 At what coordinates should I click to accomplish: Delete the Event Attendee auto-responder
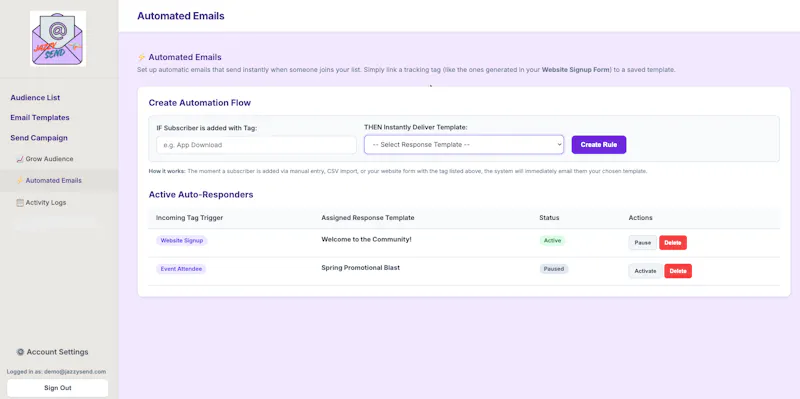[x=678, y=271]
